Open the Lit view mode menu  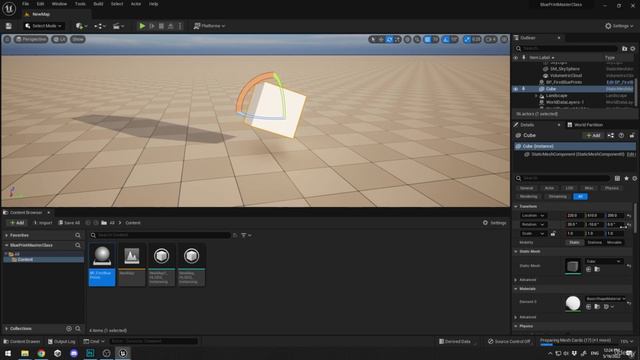point(60,39)
